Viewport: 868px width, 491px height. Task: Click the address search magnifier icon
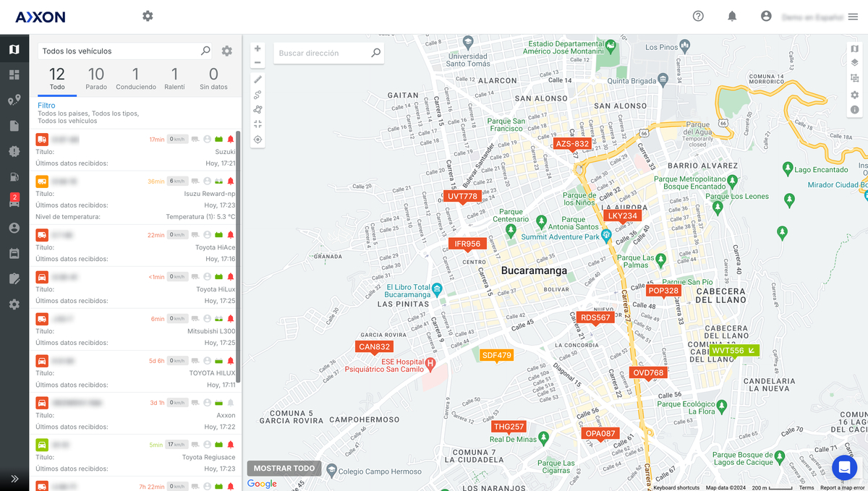[x=375, y=53]
